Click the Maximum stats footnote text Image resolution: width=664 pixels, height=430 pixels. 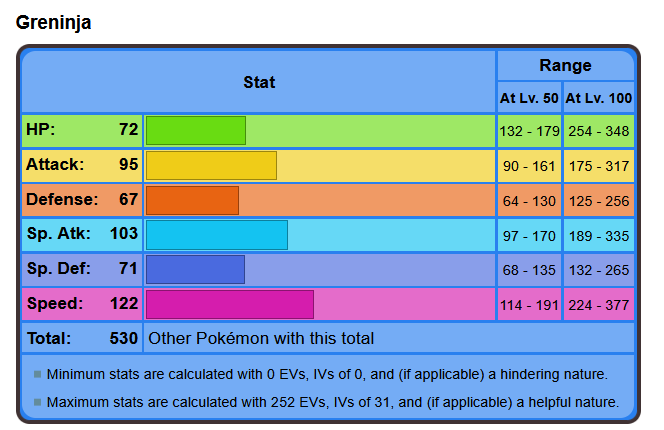[333, 402]
